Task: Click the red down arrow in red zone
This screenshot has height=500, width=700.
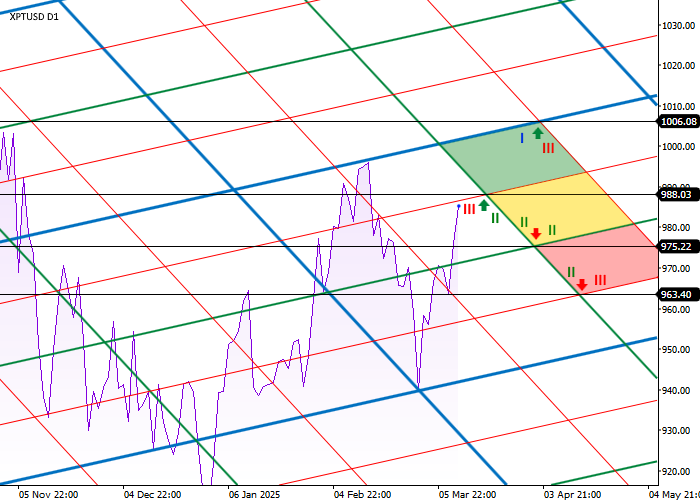Action: [x=582, y=284]
